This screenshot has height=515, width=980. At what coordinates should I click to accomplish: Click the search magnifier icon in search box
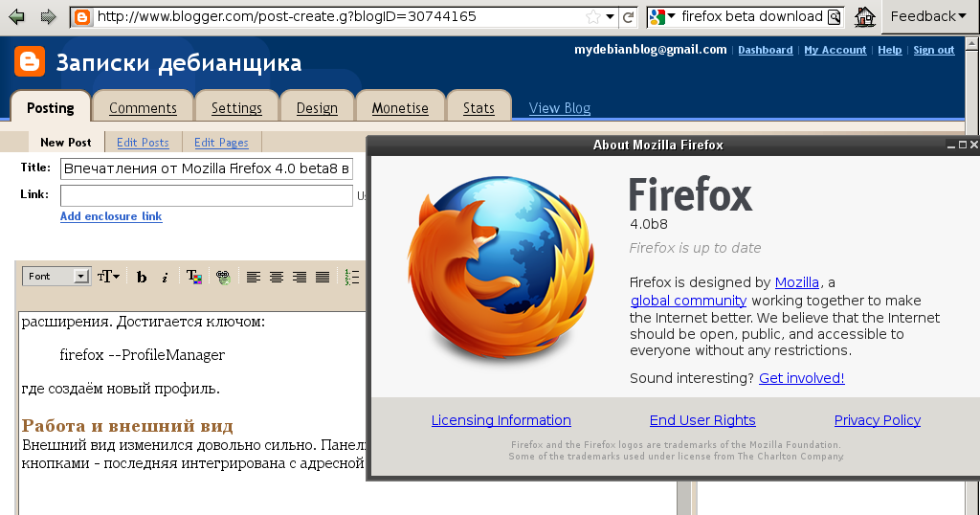click(835, 17)
